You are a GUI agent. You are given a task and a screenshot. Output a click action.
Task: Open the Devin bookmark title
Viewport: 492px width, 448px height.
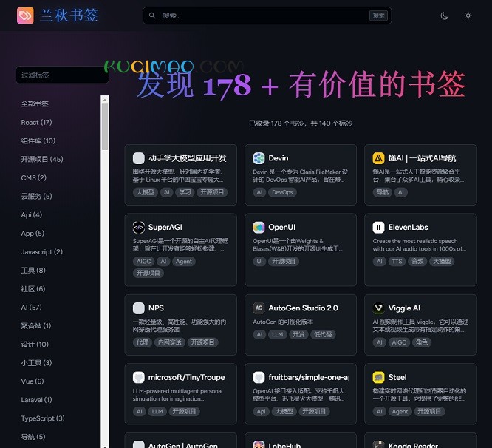click(279, 158)
